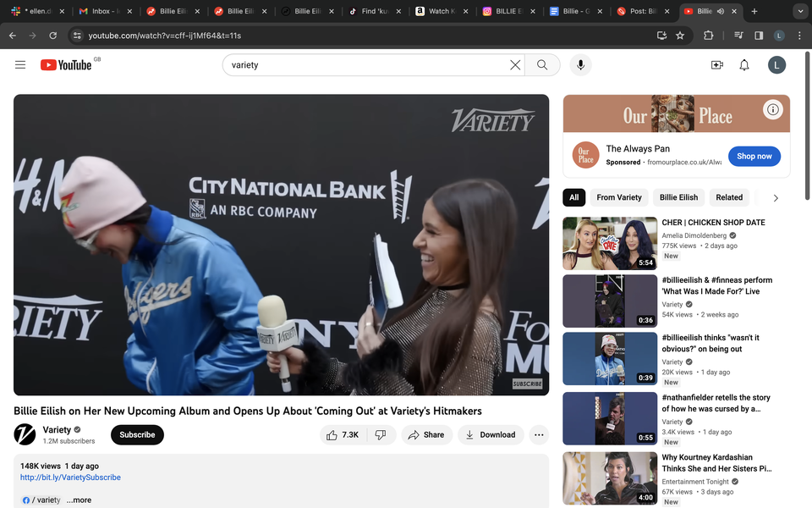Dislike the video with thumbs down
Viewport: 812px width, 508px height.
[381, 435]
